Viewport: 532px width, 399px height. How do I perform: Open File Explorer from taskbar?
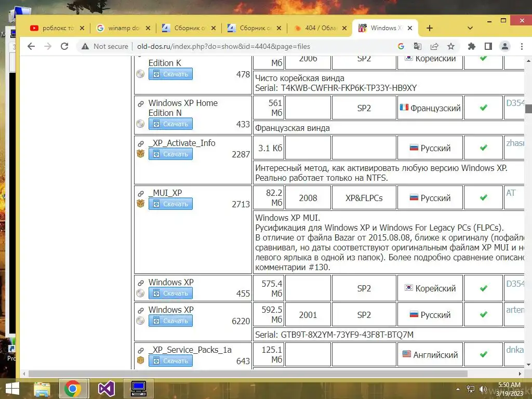pos(42,389)
